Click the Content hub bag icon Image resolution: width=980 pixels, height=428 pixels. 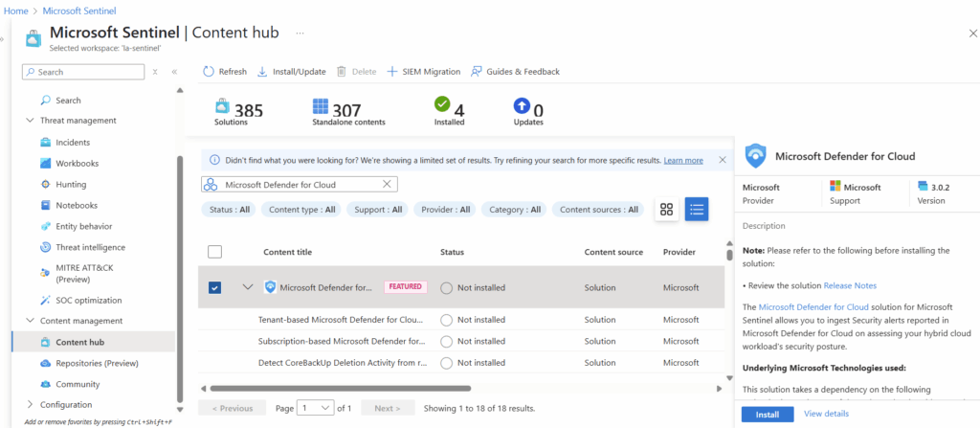pyautogui.click(x=45, y=342)
